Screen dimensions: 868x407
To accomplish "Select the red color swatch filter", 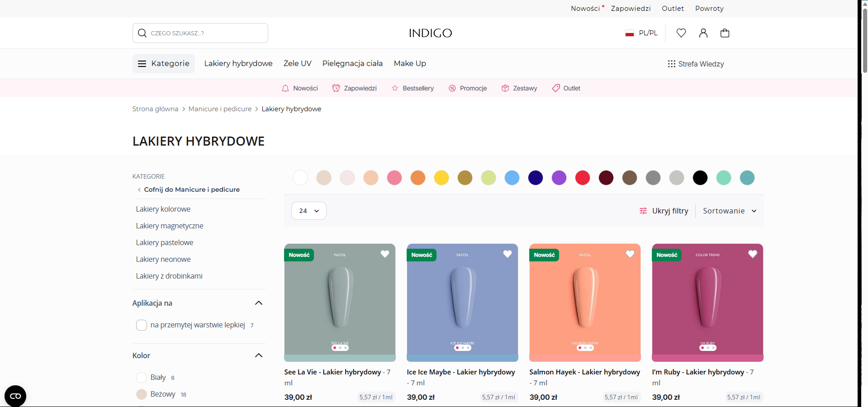I will [583, 178].
